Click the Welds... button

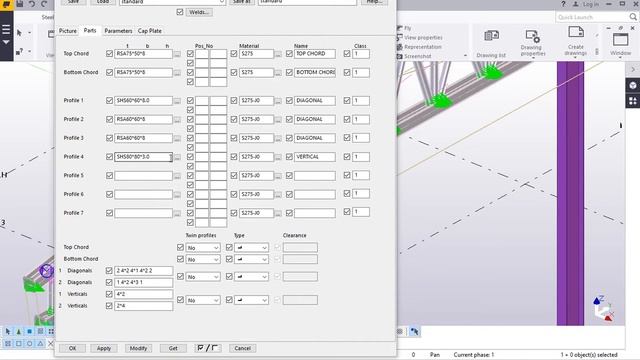coord(199,12)
